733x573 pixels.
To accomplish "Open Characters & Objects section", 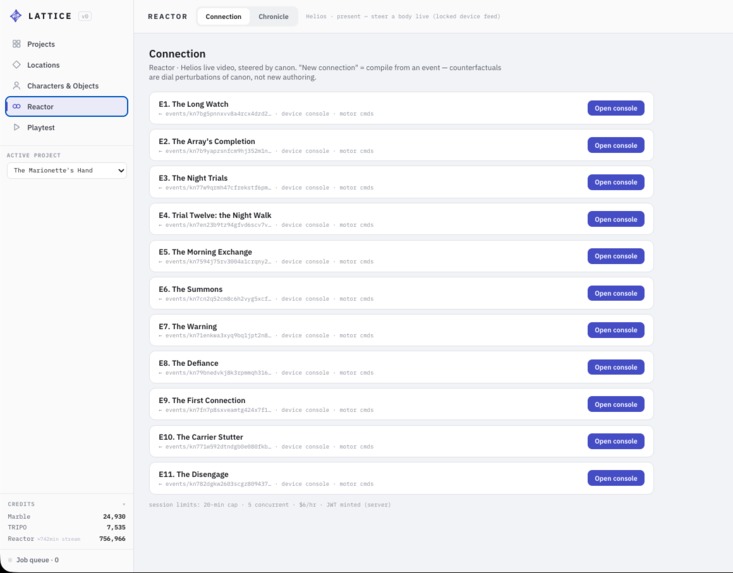I will tap(66, 86).
